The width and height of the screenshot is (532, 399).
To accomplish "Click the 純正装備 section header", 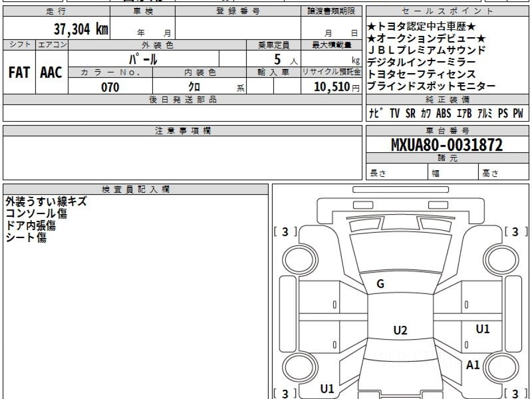I will [x=448, y=100].
